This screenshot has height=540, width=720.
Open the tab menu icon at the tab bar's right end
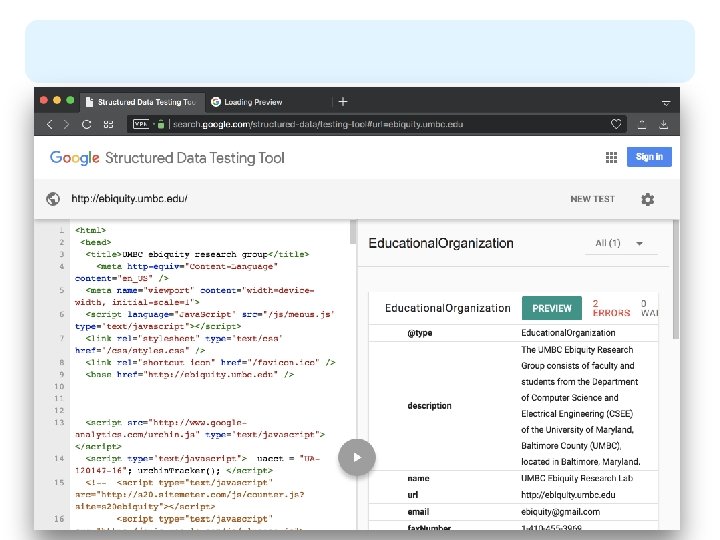666,102
